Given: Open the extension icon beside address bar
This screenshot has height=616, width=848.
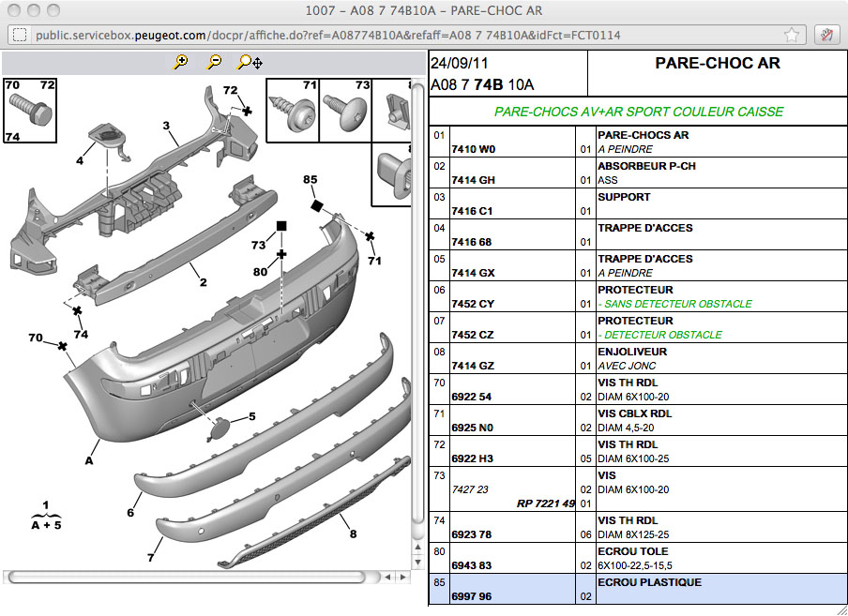Looking at the screenshot, I should point(827,35).
